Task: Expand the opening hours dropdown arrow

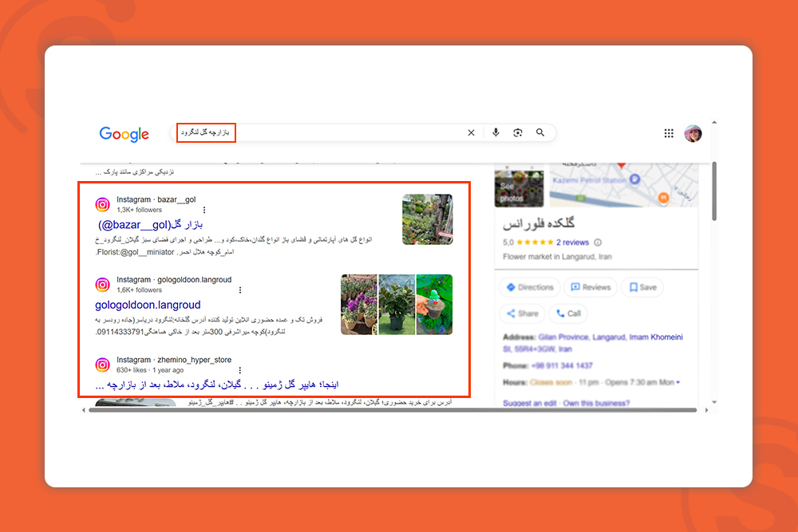Action: tap(678, 383)
